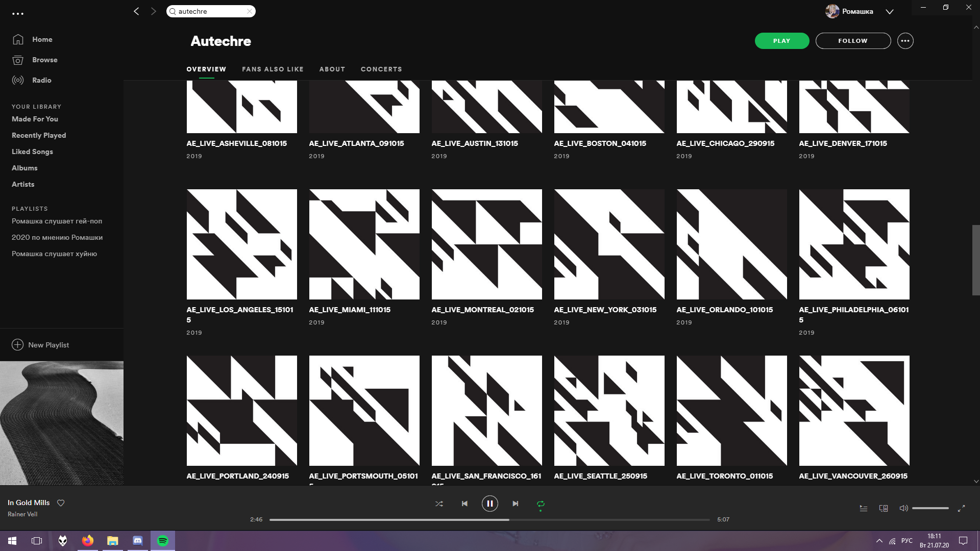Click the song progress bar

tap(489, 519)
